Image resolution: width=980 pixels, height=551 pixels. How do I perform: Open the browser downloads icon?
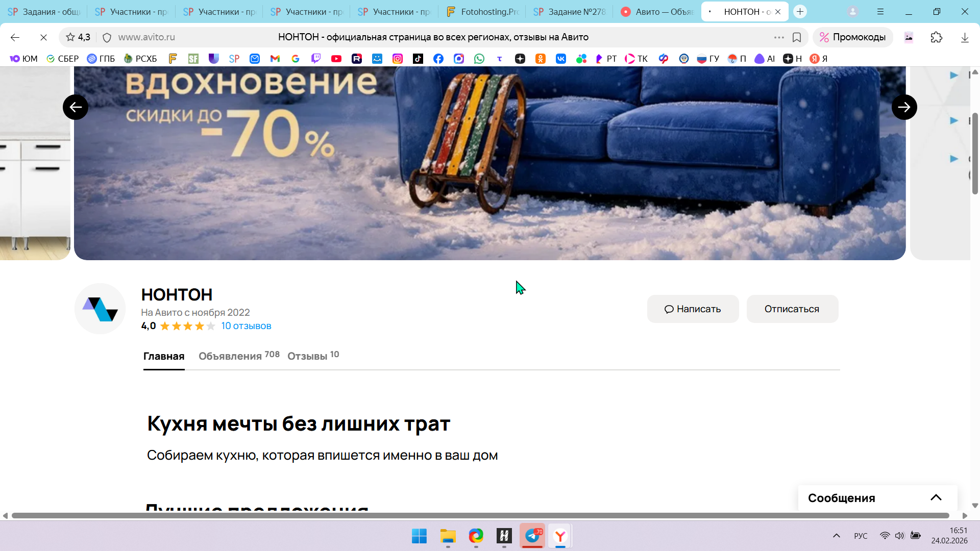(x=965, y=37)
